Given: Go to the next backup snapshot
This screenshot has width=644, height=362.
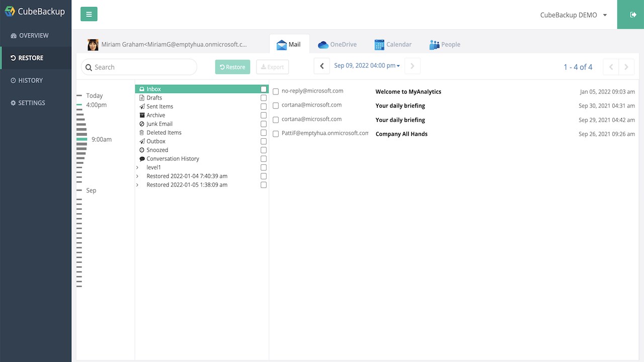Looking at the screenshot, I should point(412,66).
